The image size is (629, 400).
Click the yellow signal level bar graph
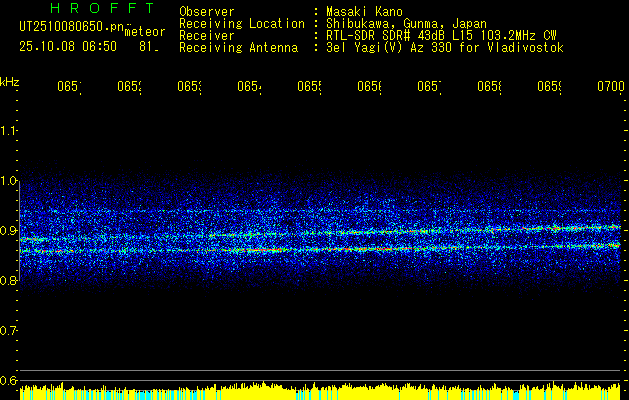click(320, 391)
